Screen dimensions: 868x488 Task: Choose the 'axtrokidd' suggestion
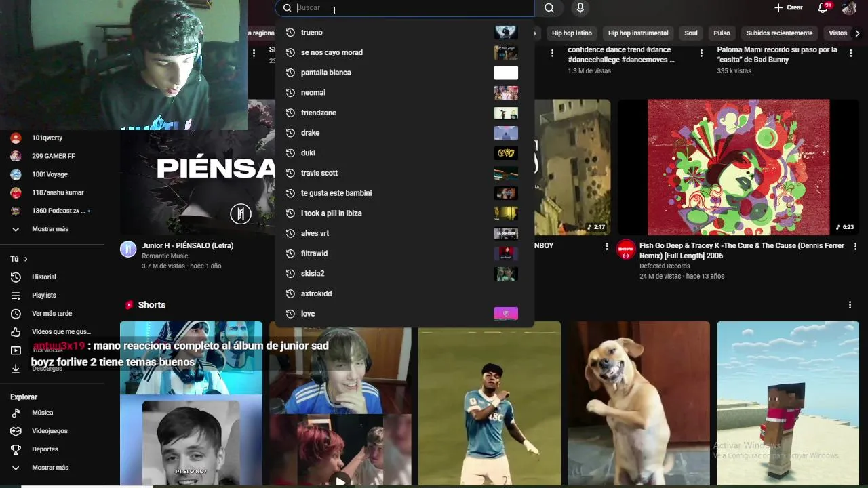(x=405, y=293)
